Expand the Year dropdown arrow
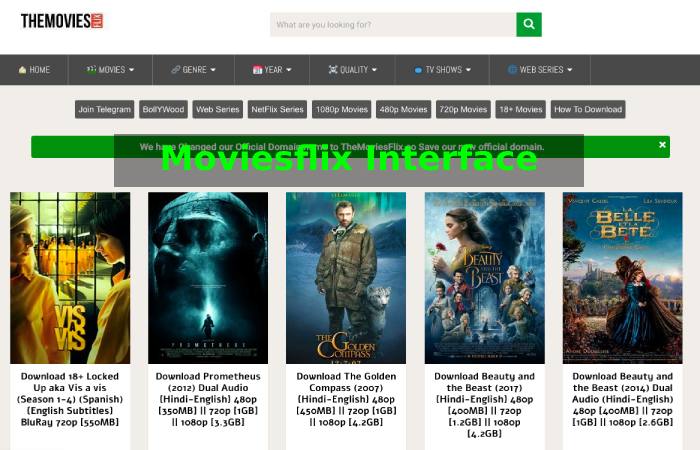The image size is (700, 450). (x=289, y=70)
